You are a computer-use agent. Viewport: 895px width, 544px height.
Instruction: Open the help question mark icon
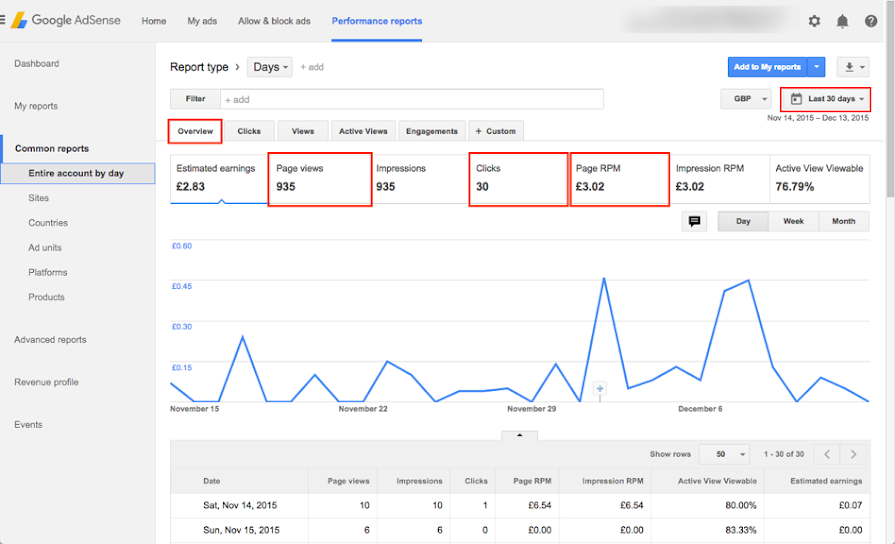pyautogui.click(x=870, y=21)
